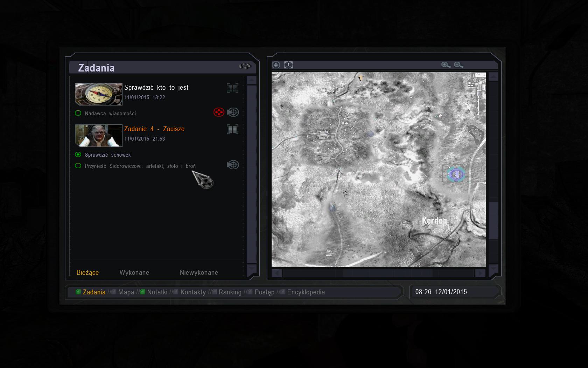The image size is (588, 368).
Task: Select the compass thumbnail of first task
Action: [99, 94]
